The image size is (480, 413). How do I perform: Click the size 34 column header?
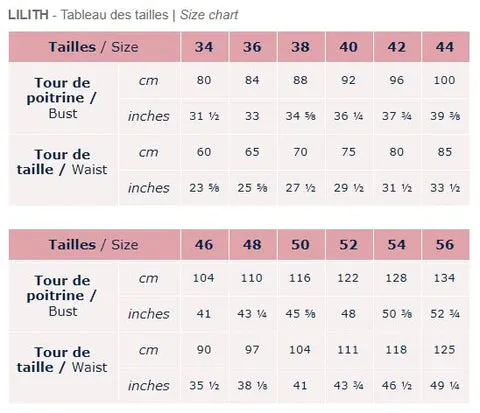[x=204, y=47]
